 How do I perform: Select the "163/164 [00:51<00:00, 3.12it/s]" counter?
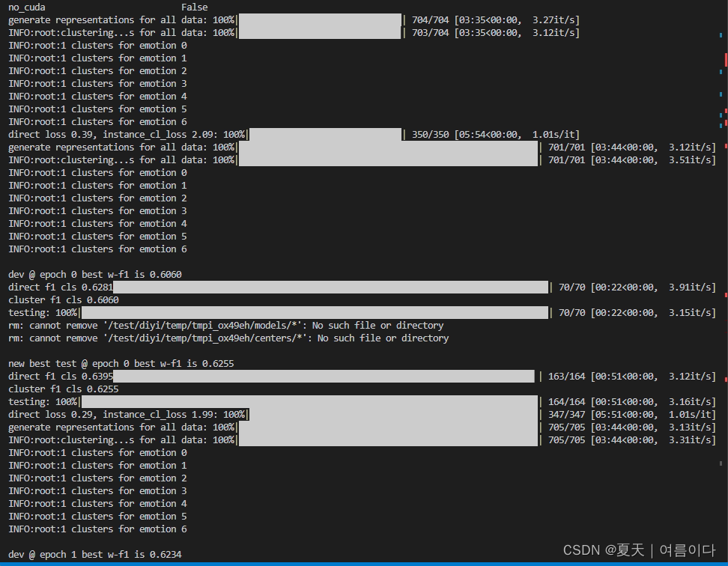click(x=632, y=377)
